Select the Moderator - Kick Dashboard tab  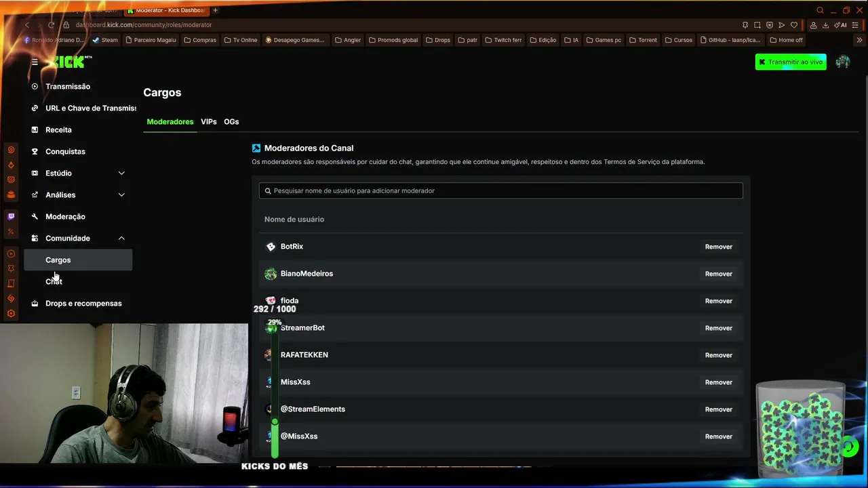pos(165,10)
